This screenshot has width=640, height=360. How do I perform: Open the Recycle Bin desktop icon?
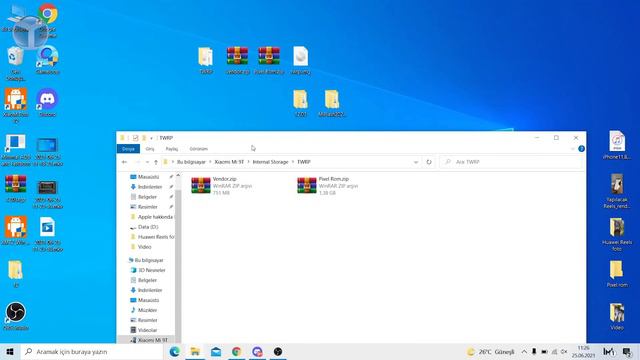click(16, 63)
